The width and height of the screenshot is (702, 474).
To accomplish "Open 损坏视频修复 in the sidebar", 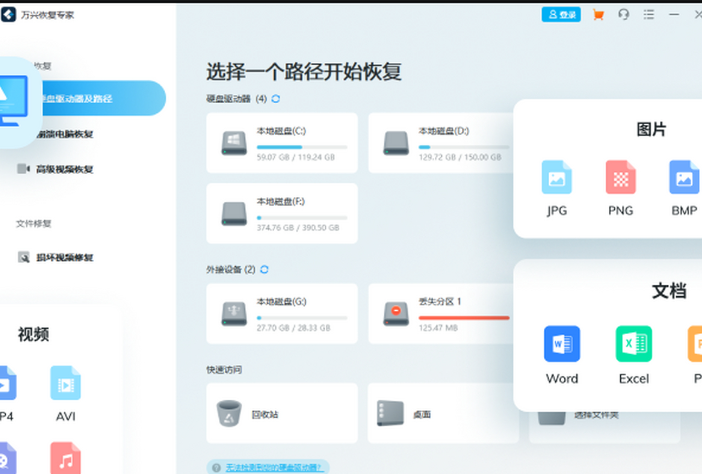I will tap(65, 257).
